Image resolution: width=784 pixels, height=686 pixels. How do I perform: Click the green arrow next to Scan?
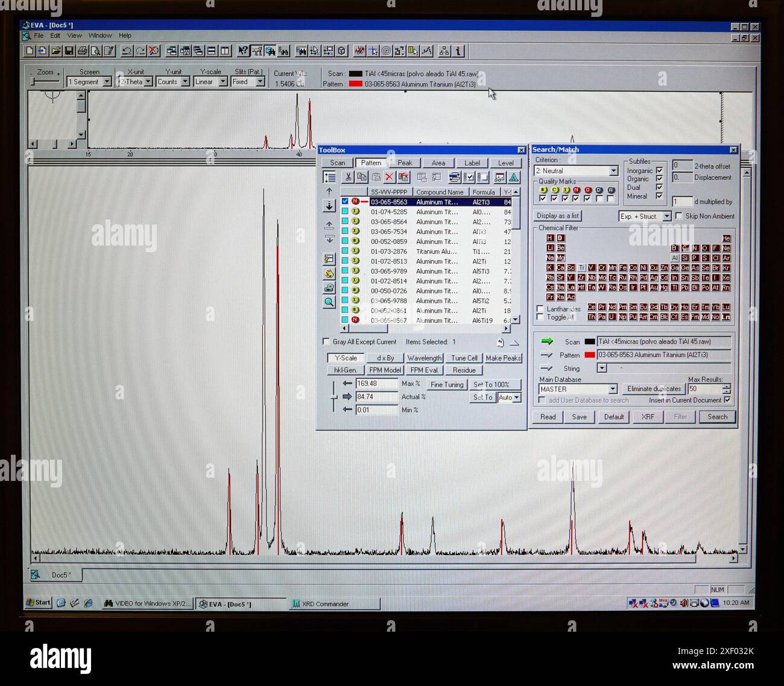[x=547, y=341]
